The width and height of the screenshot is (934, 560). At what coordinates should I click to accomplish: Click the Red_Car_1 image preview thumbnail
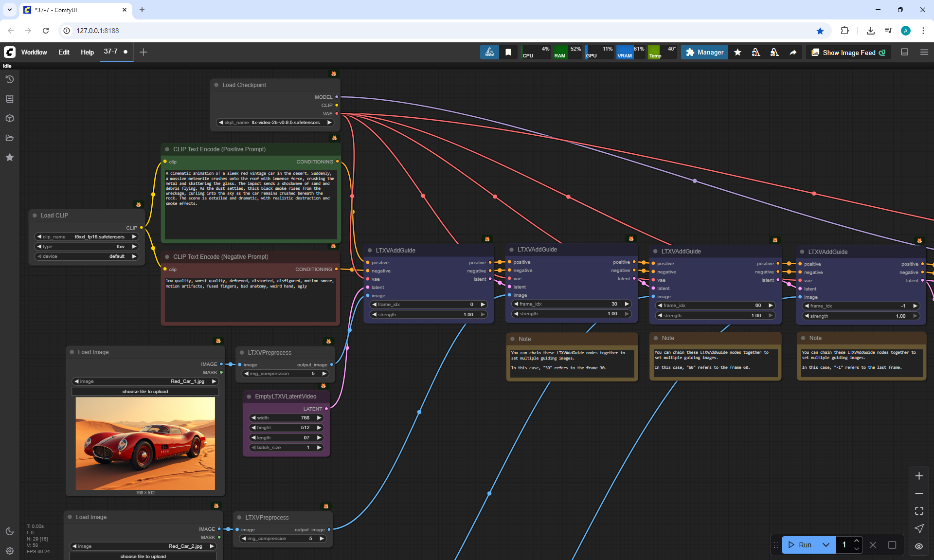(x=145, y=443)
